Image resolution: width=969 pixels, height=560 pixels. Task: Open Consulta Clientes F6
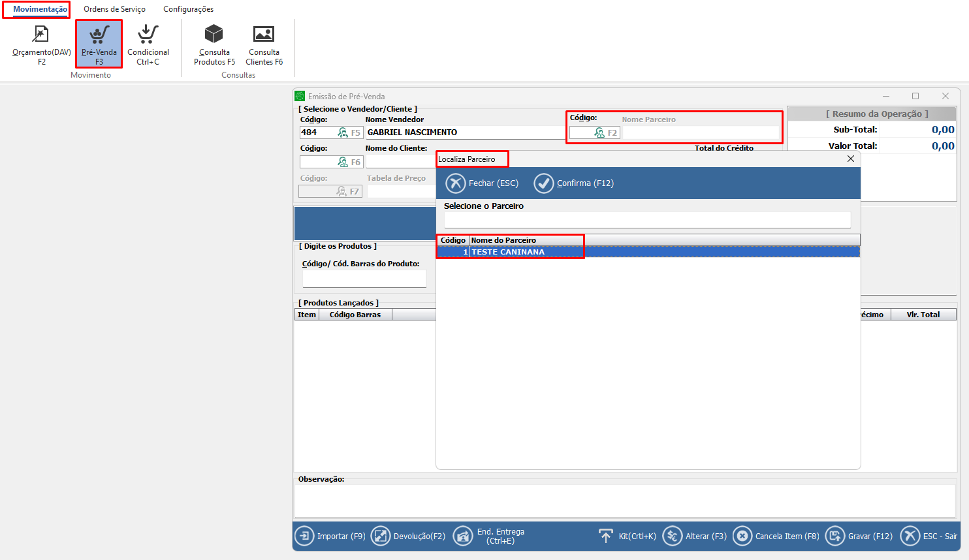point(264,44)
